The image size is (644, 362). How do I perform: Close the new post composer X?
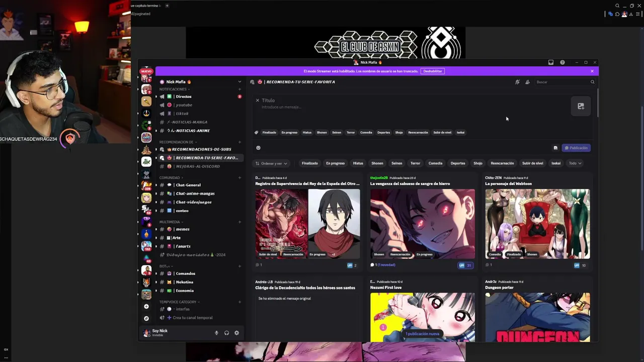[257, 101]
